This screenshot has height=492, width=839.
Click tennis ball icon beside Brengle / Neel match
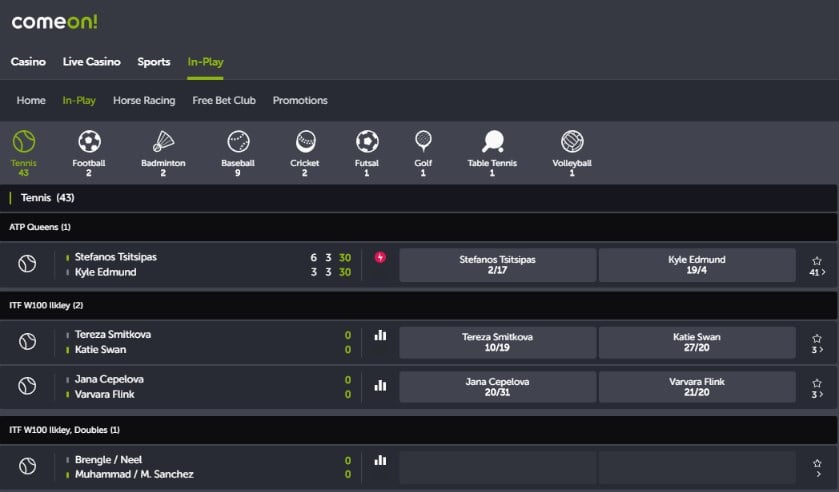(x=27, y=466)
